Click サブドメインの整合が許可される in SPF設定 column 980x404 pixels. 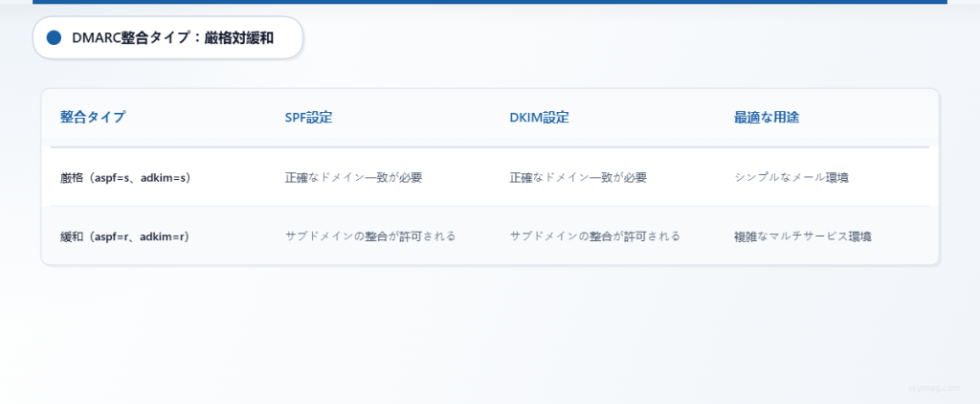pyautogui.click(x=370, y=236)
